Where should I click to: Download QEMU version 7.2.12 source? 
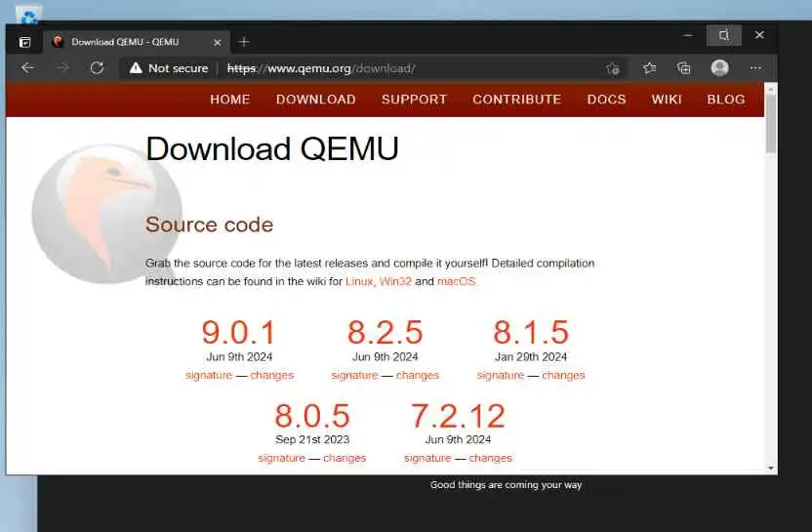[458, 416]
